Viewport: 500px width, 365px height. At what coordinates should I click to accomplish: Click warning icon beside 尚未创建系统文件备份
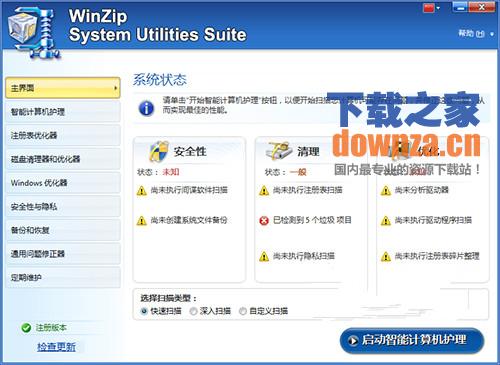(x=142, y=221)
